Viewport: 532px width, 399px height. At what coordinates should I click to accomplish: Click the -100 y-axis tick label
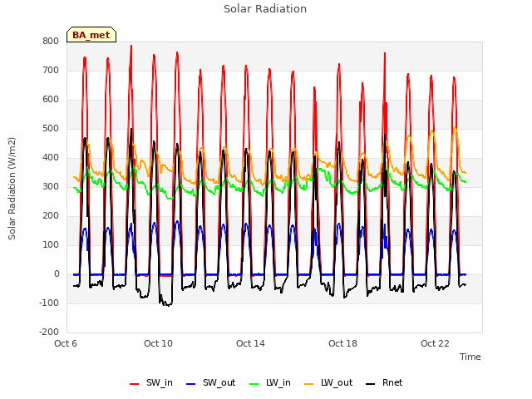tap(49, 303)
